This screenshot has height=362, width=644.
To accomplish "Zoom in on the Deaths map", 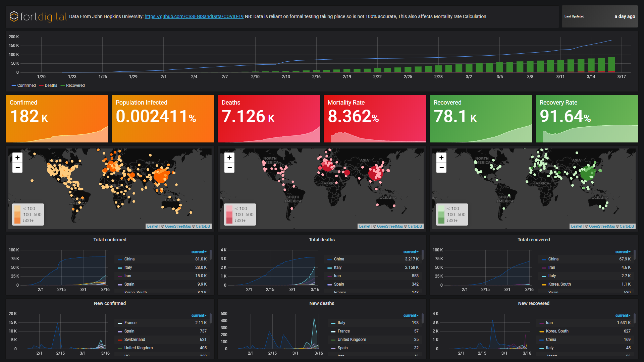I will click(x=229, y=158).
